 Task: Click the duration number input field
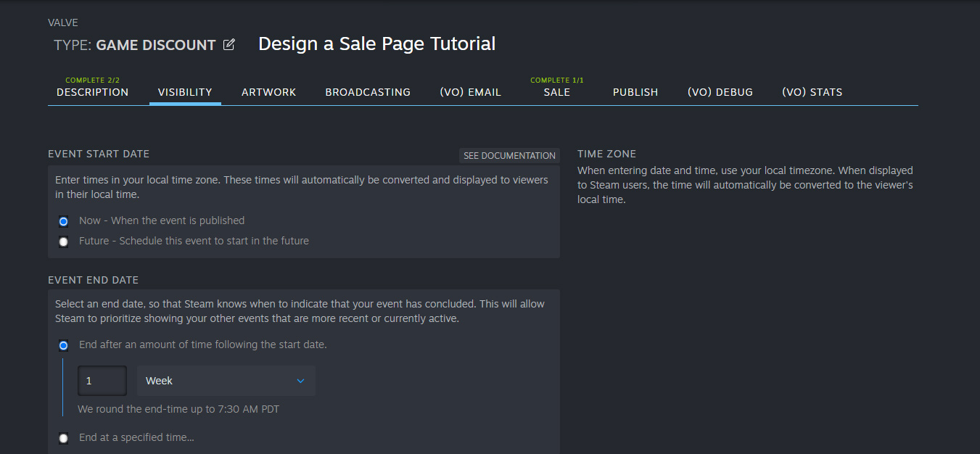click(102, 380)
